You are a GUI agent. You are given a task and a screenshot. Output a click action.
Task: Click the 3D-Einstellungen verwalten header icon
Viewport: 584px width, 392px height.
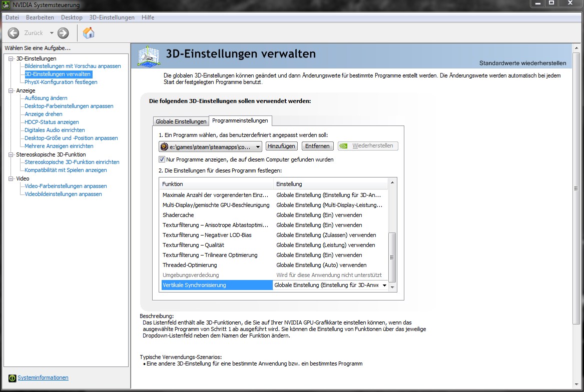click(149, 56)
